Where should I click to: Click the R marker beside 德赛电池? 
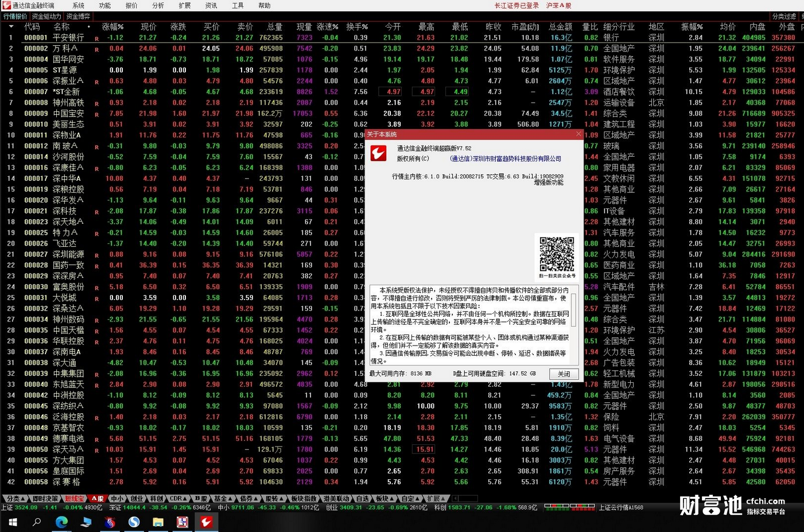pos(96,440)
